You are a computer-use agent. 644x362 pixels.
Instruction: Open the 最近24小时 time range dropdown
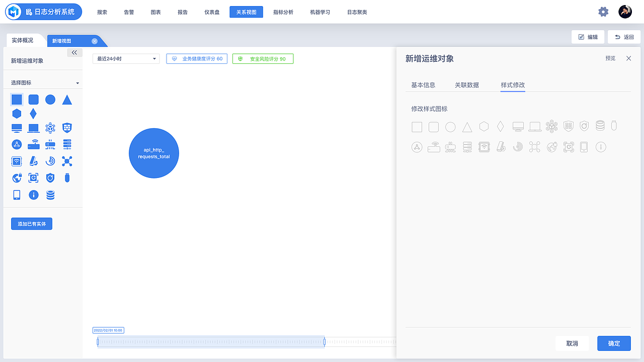click(126, 58)
